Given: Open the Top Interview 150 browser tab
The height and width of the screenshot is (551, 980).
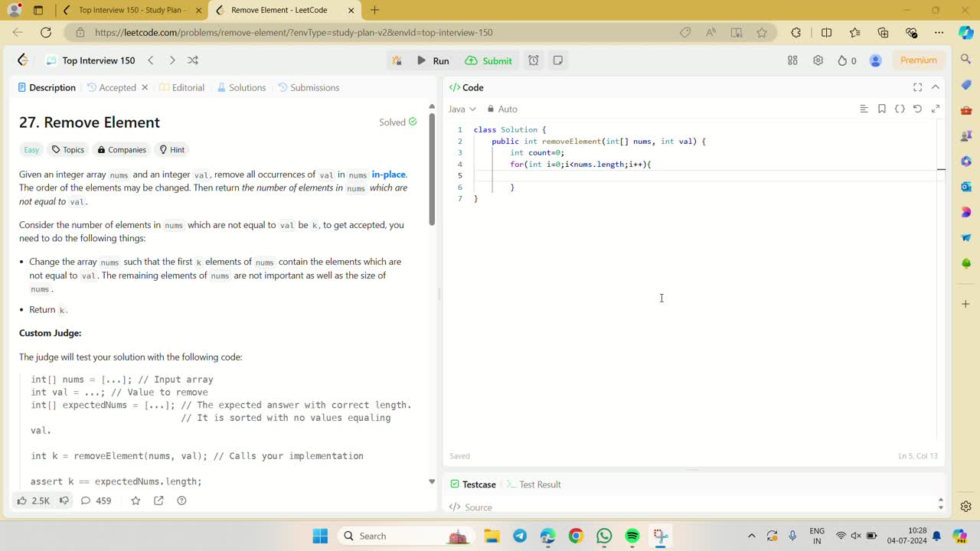Looking at the screenshot, I should coord(132,10).
